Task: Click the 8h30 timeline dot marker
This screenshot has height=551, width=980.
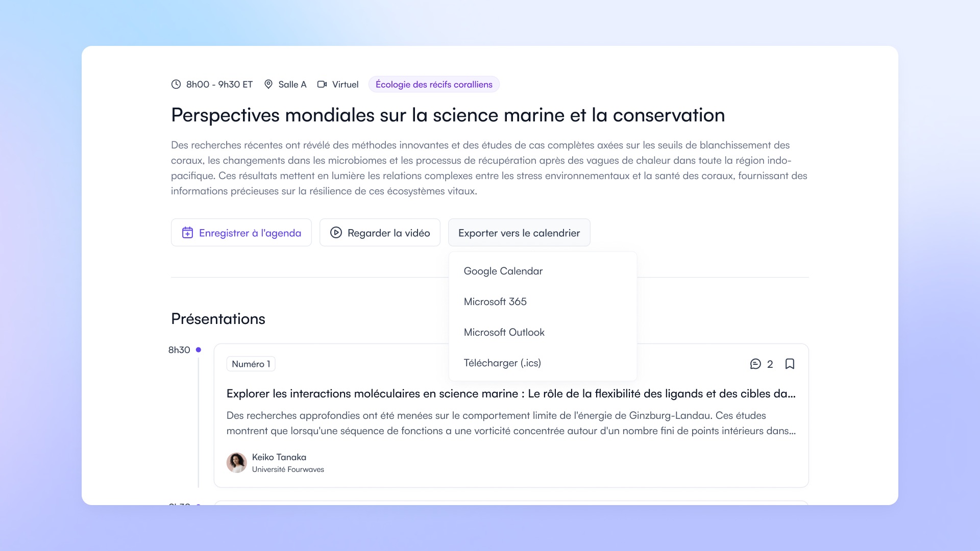Action: [x=199, y=349]
